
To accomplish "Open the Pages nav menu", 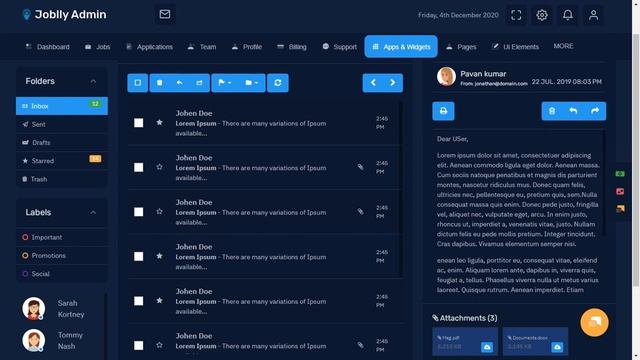I will pyautogui.click(x=461, y=47).
